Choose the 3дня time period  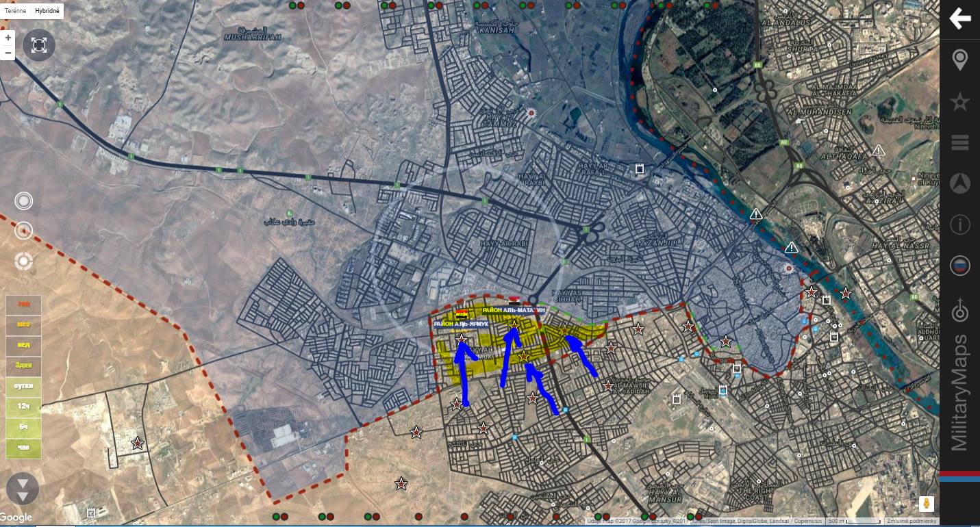(x=23, y=366)
